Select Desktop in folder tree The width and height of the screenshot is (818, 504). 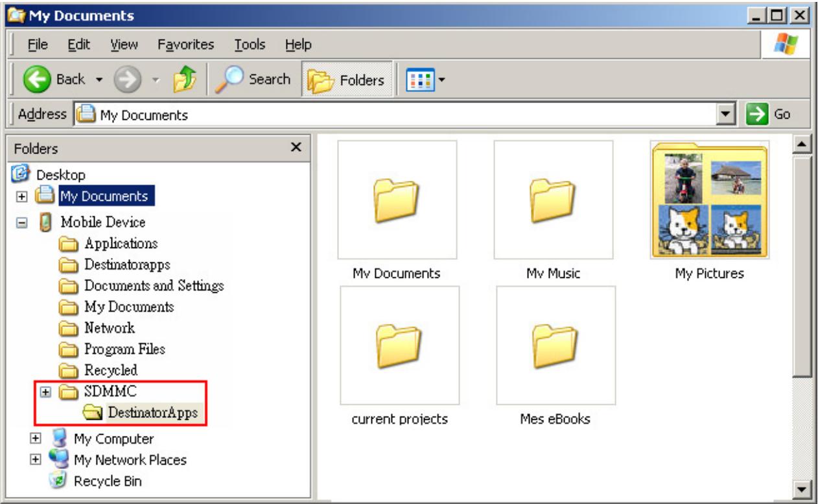tap(62, 174)
